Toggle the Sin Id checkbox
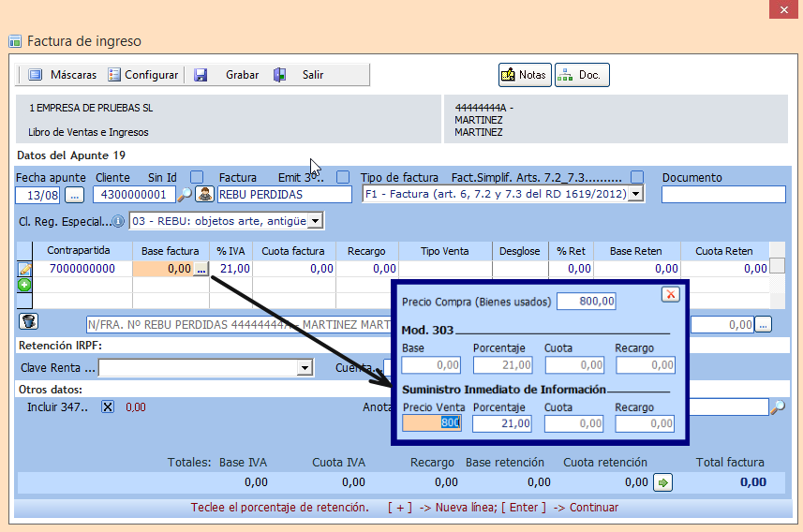803x532 pixels. click(x=197, y=177)
